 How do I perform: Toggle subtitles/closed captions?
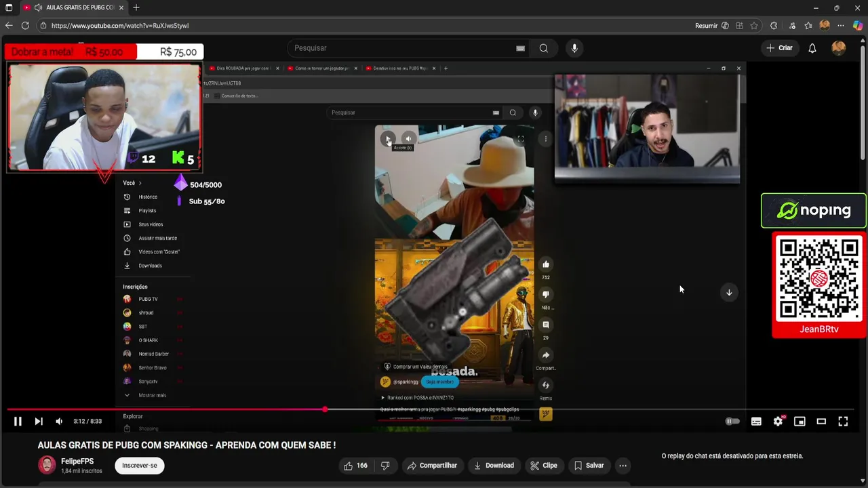coord(756,421)
